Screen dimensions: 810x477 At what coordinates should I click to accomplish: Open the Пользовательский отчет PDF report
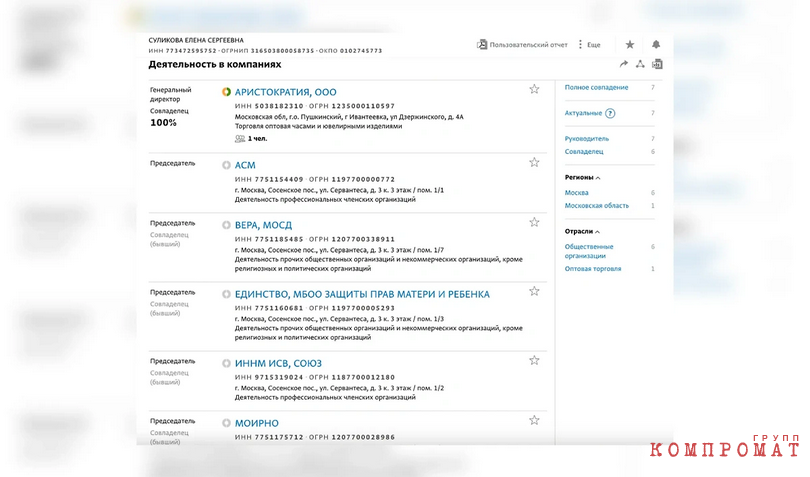(x=522, y=45)
